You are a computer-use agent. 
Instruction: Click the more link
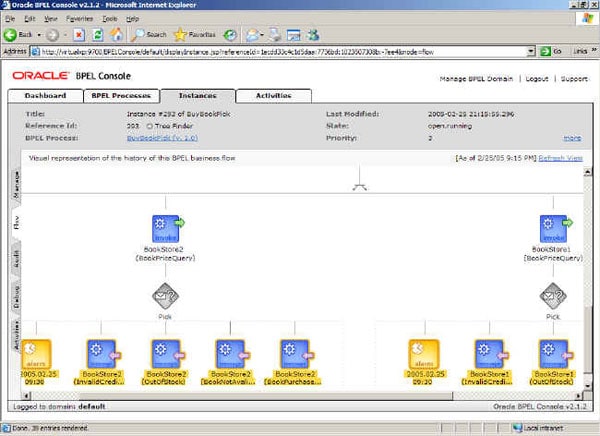[572, 138]
